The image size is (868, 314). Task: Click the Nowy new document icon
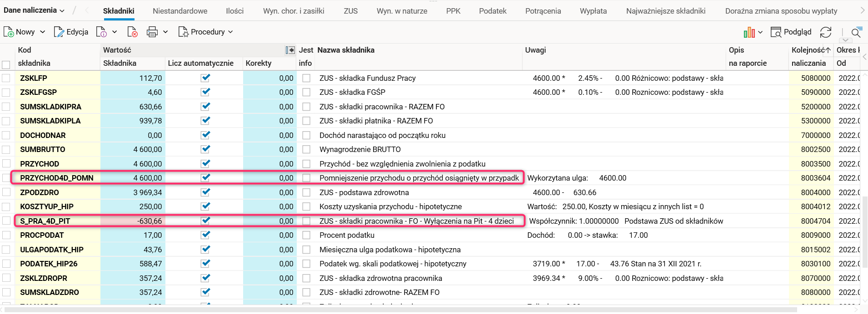point(9,32)
